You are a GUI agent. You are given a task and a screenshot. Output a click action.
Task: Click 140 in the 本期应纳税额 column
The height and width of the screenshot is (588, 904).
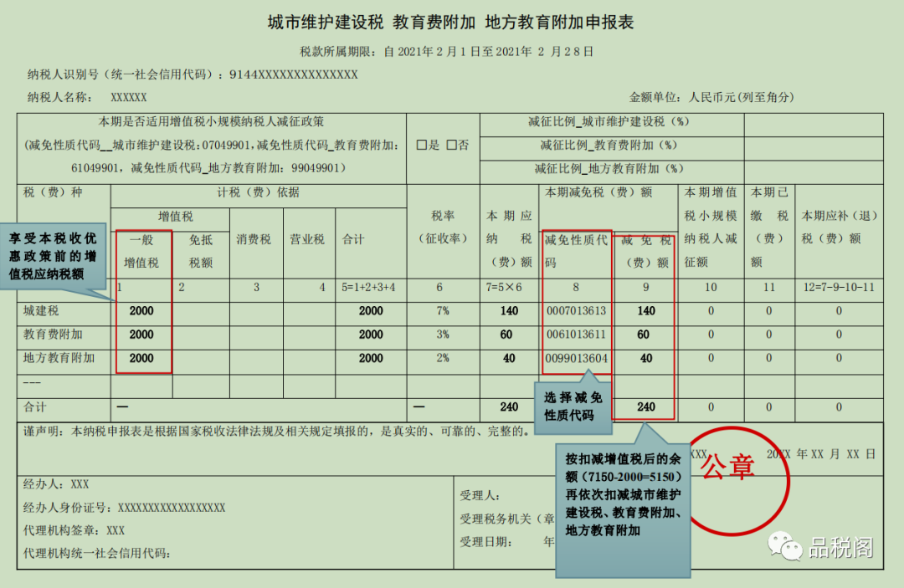point(509,311)
